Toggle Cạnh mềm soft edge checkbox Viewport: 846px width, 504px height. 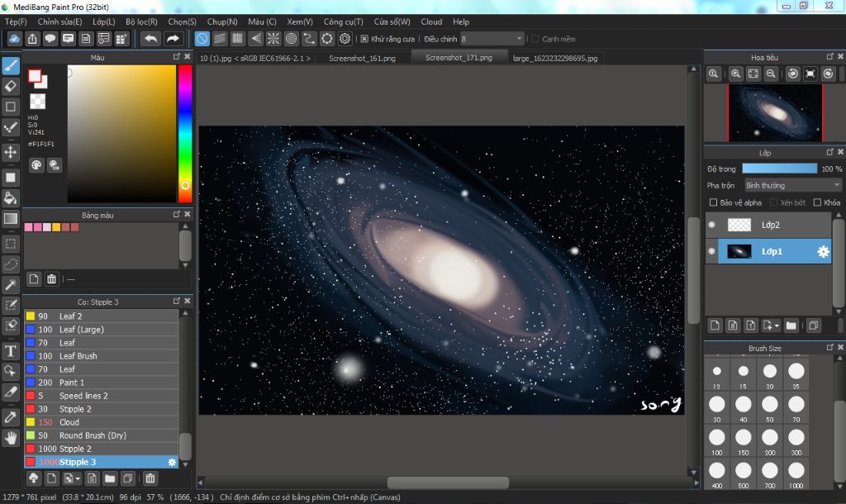click(535, 39)
